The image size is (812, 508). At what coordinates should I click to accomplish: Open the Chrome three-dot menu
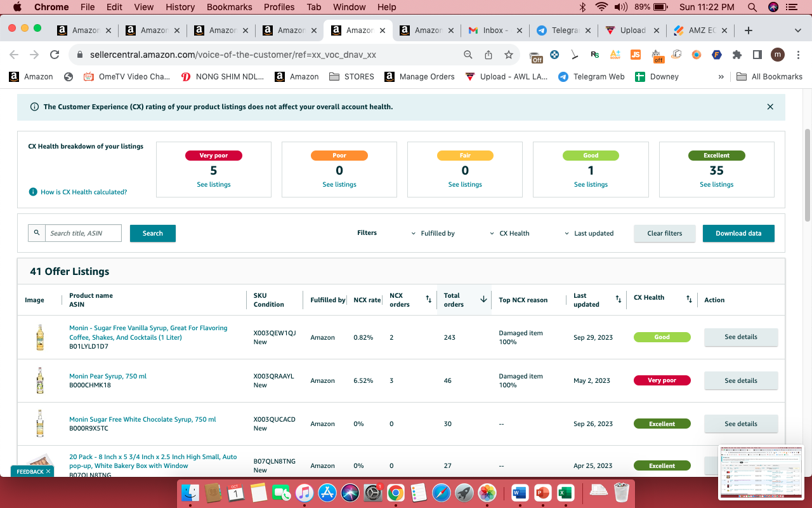[x=798, y=55]
